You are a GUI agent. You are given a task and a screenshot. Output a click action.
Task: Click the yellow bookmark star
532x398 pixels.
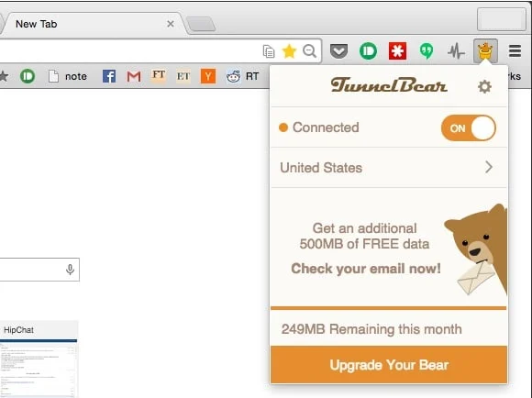(x=289, y=51)
